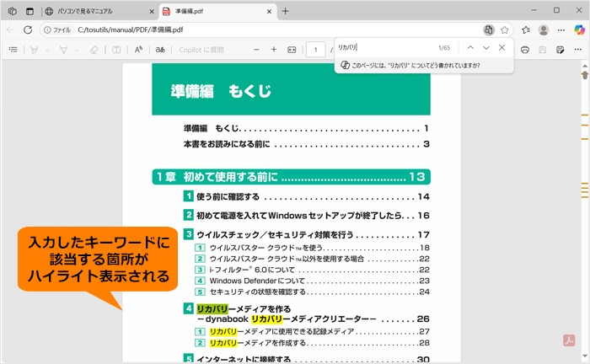Image resolution: width=590 pixels, height=364 pixels.
Task: Select the PDF draw tool
Action: [63, 50]
